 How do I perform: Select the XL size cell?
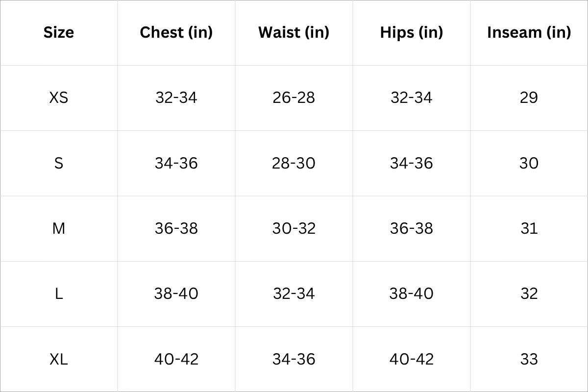(59, 359)
